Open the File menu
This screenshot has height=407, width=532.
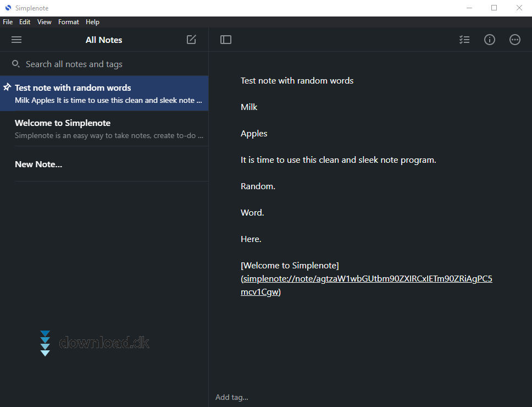pos(8,22)
